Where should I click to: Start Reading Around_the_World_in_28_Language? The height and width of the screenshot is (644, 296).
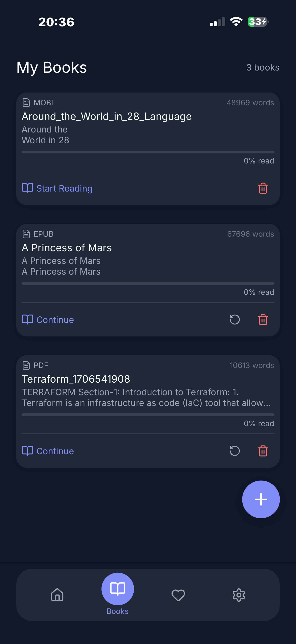pyautogui.click(x=57, y=188)
